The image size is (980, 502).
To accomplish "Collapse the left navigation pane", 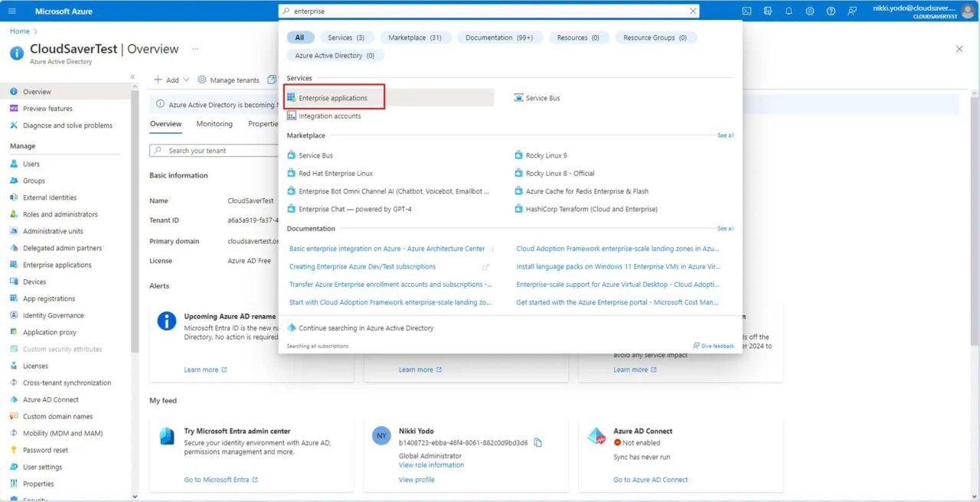I will tap(132, 77).
